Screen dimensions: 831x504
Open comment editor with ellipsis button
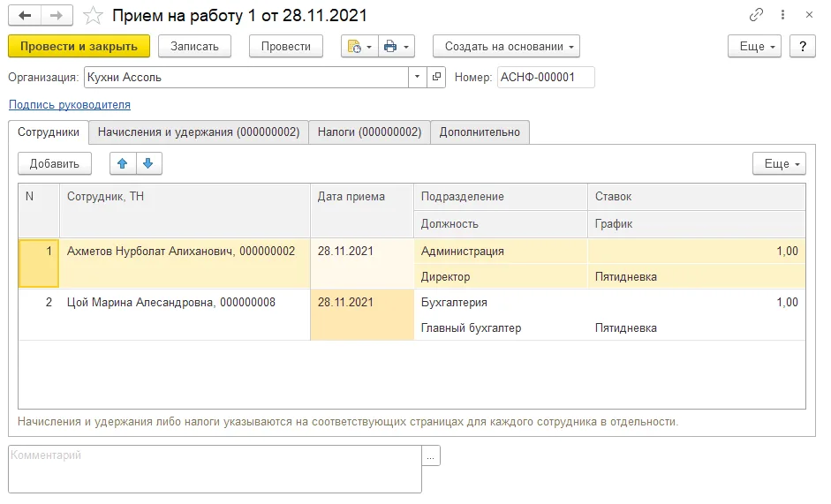(431, 455)
